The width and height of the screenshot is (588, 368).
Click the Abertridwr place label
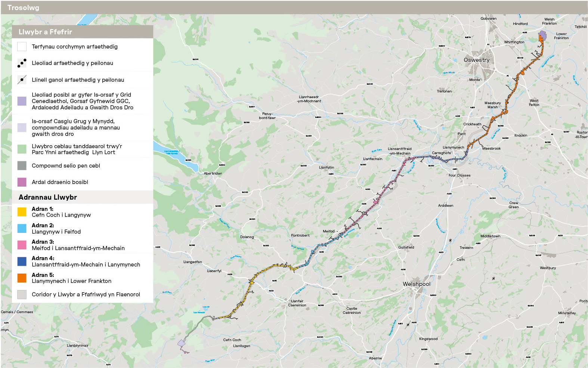213,174
